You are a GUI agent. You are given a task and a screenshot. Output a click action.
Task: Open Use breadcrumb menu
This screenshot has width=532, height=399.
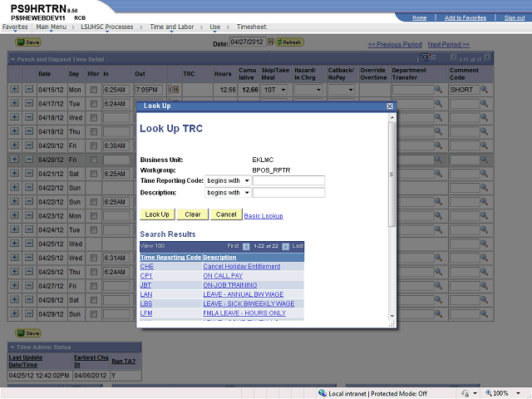[214, 27]
